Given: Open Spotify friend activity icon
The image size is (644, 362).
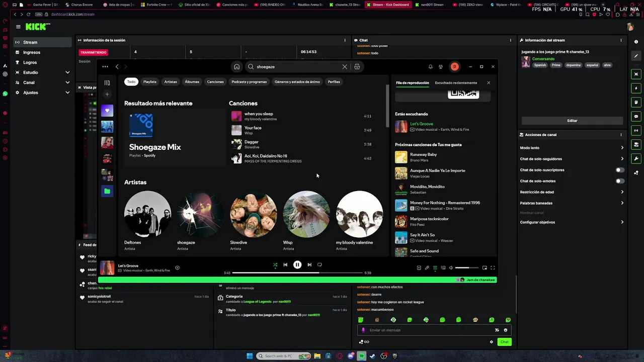Looking at the screenshot, I should pos(441,66).
